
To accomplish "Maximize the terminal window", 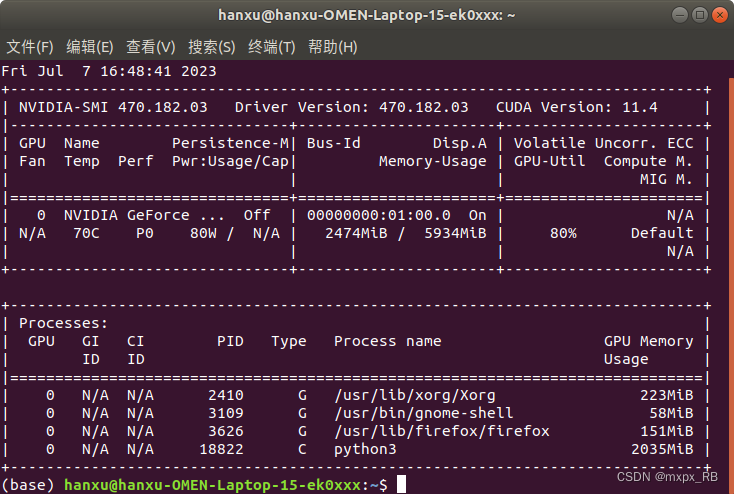I will coord(700,15).
